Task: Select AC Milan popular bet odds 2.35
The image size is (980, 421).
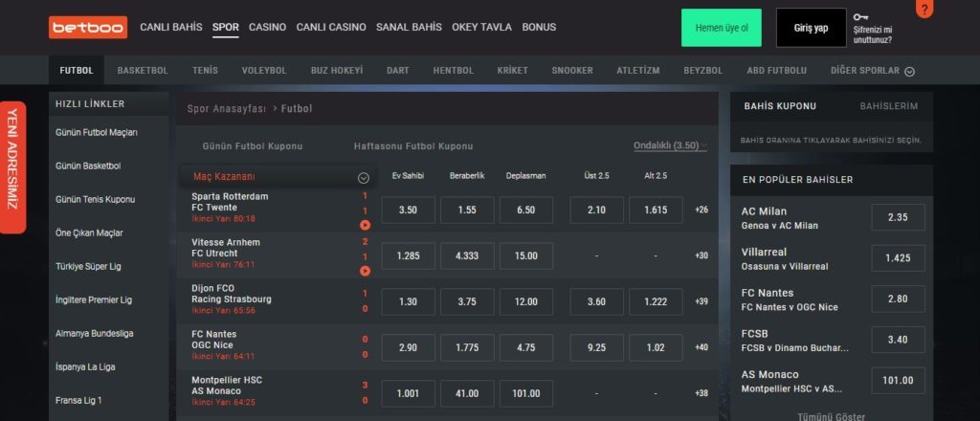Action: click(898, 217)
